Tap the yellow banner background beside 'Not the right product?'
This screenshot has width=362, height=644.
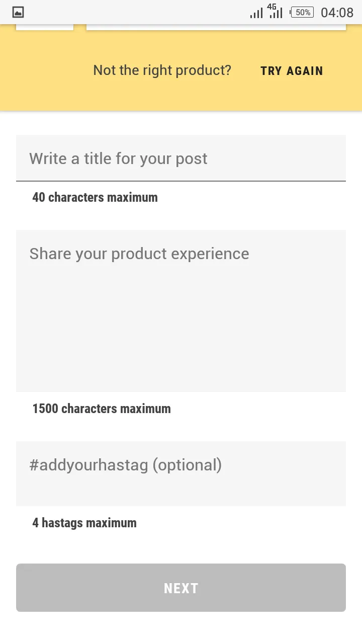click(45, 70)
